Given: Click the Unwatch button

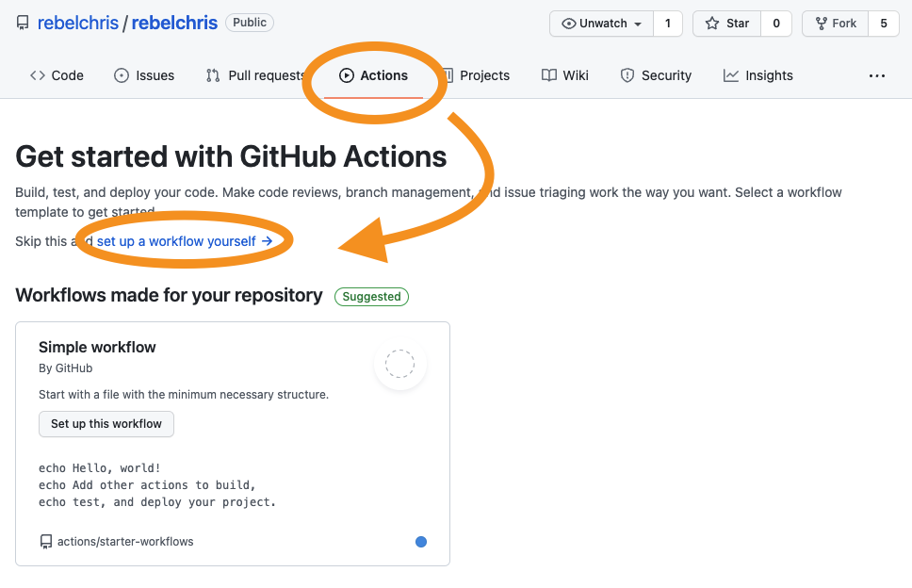Looking at the screenshot, I should (x=601, y=24).
